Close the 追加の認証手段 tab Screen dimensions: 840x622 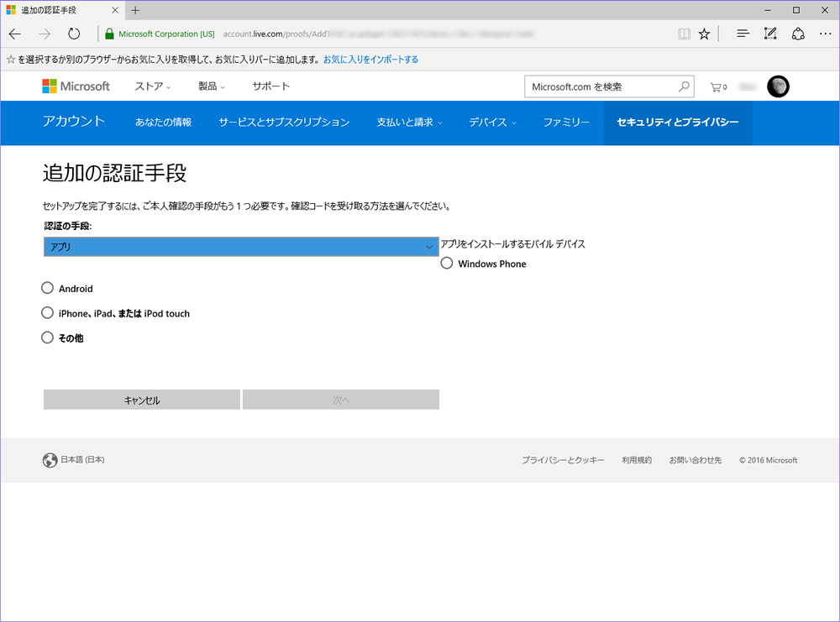(x=115, y=10)
